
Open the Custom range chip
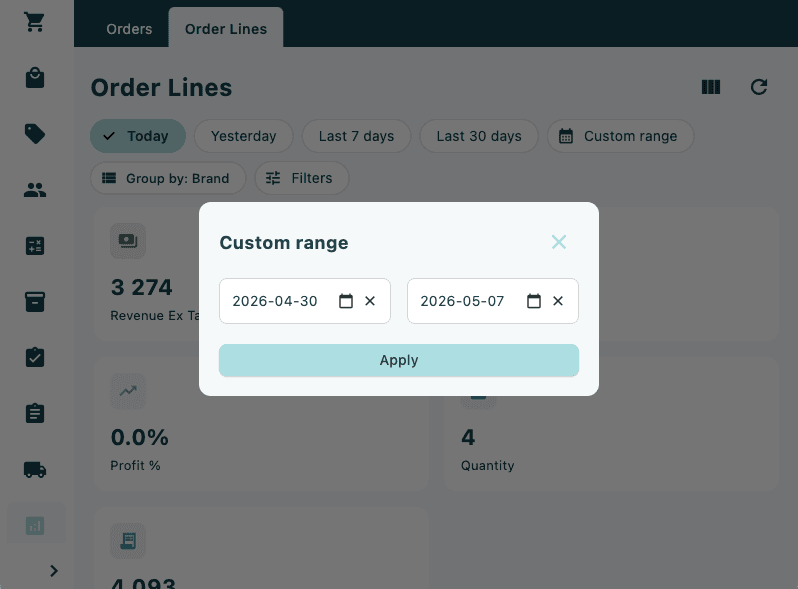pyautogui.click(x=620, y=136)
